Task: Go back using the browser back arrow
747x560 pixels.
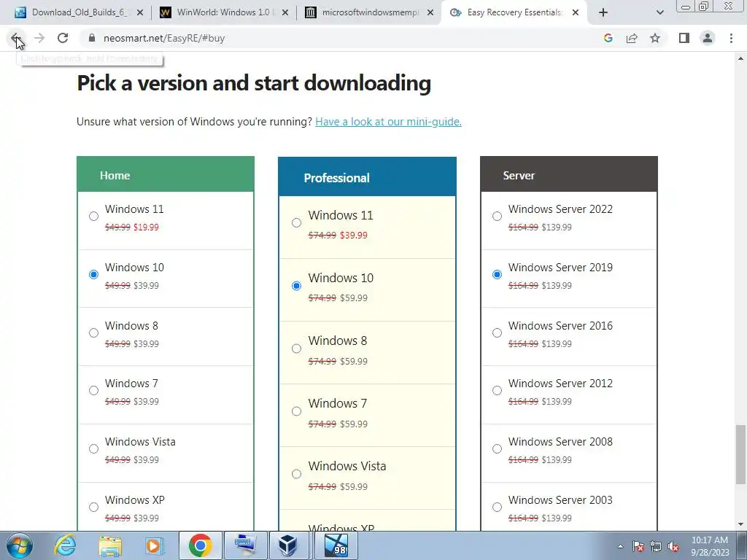Action: coord(15,38)
